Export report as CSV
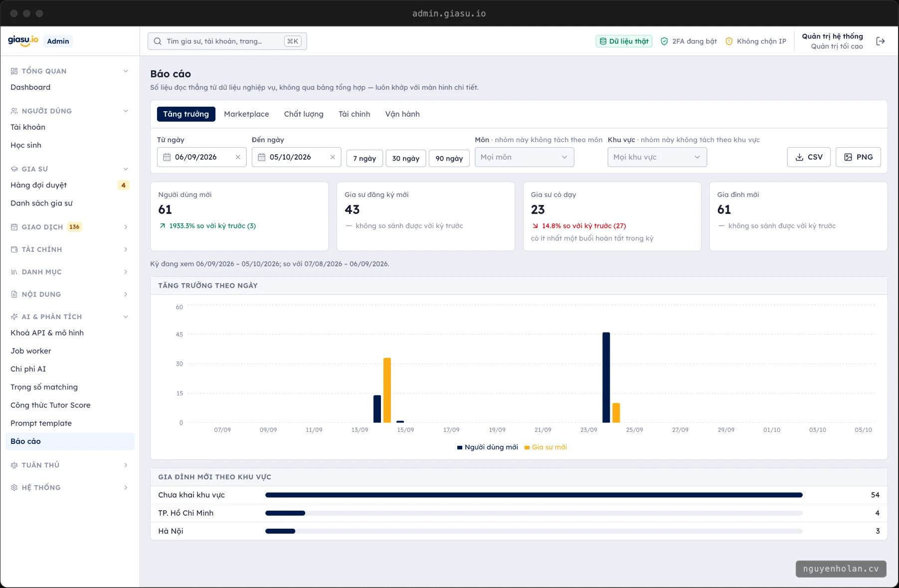Screen dimensions: 899x588 click(809, 157)
